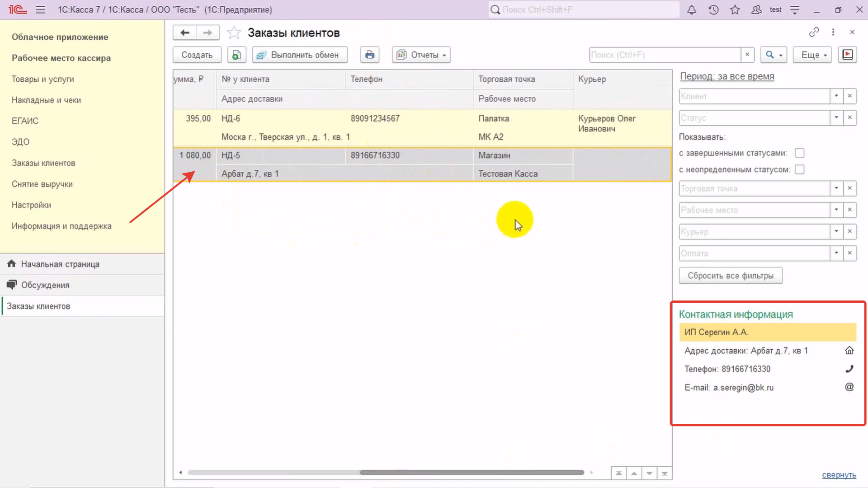The height and width of the screenshot is (488, 868).
Task: Open the title bar settings lines icon
Action: 795,9
